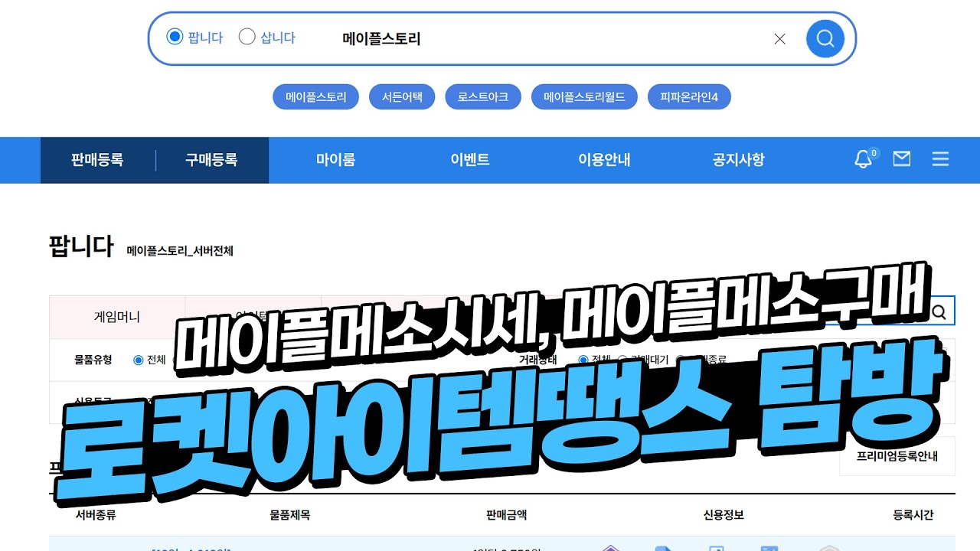Screen dimensions: 980x551
Task: Click the 물품제목 column header
Action: click(x=289, y=515)
